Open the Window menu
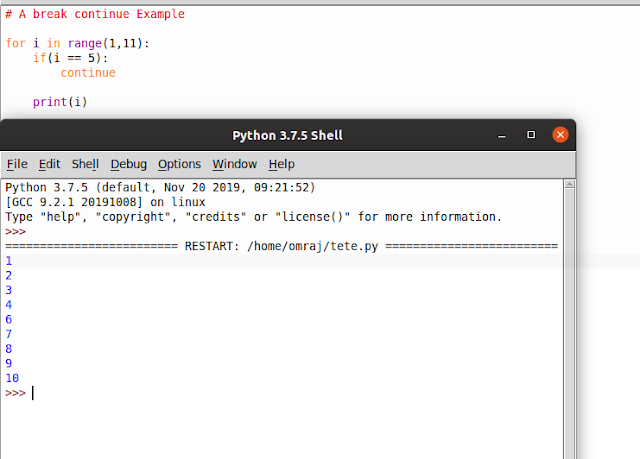 235,164
